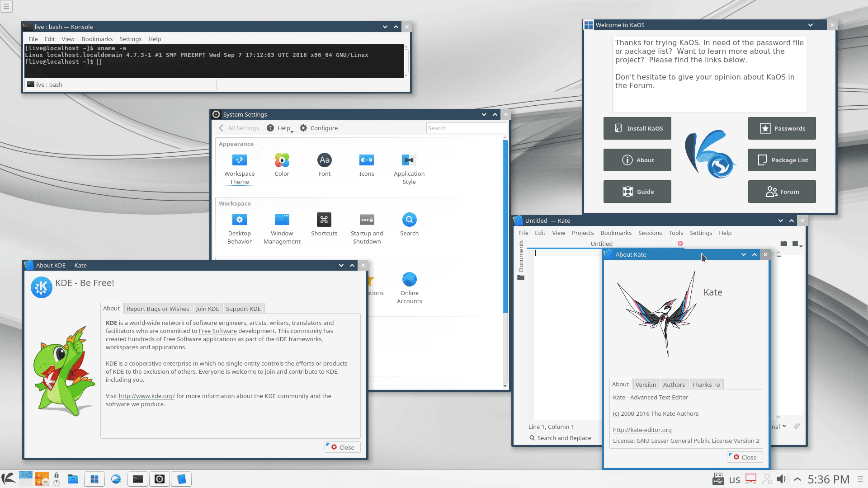
Task: Switch to Welcome to KaOS taskbar entry
Action: [x=94, y=479]
